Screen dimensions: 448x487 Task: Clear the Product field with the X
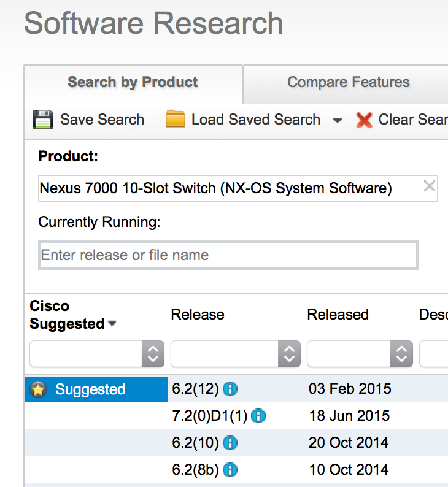(x=430, y=186)
